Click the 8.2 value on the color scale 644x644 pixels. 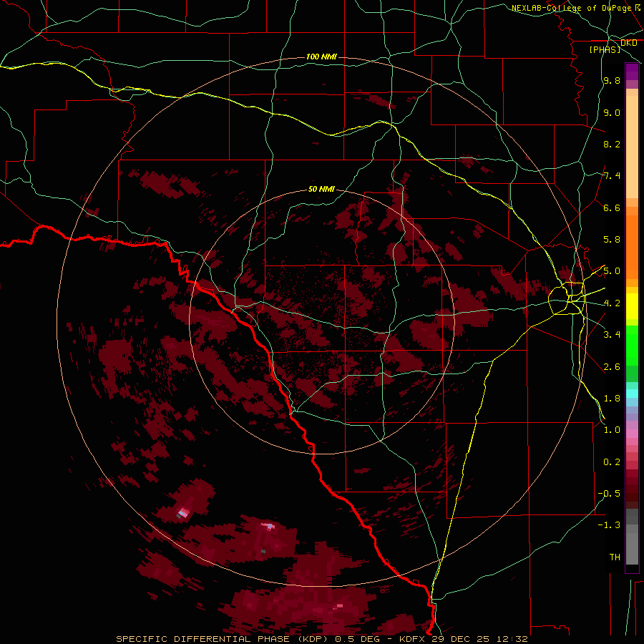612,144
